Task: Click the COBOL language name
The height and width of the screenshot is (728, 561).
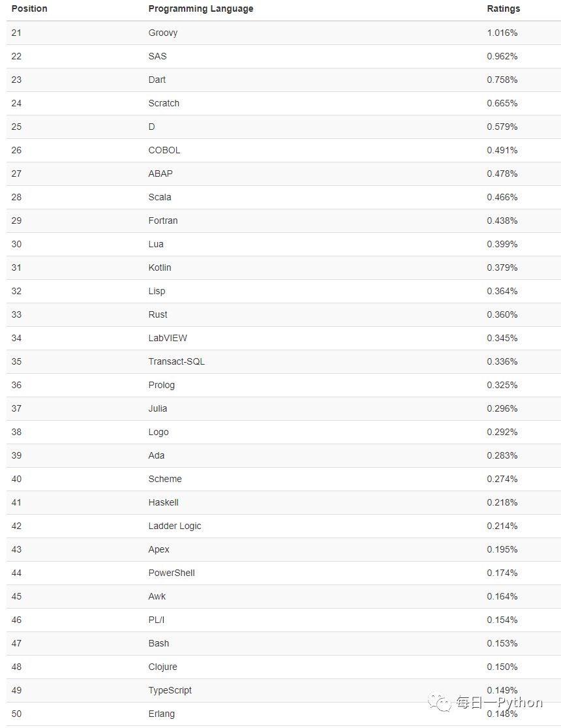Action: pos(164,151)
